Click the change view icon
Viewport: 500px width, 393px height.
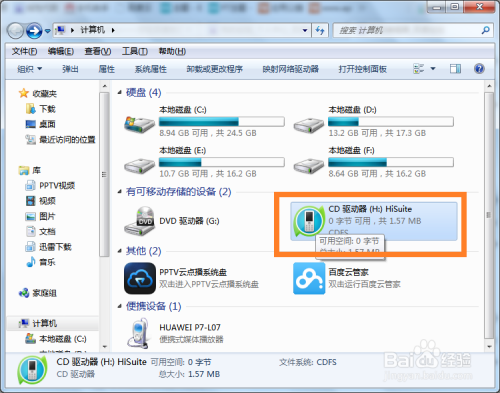click(419, 69)
